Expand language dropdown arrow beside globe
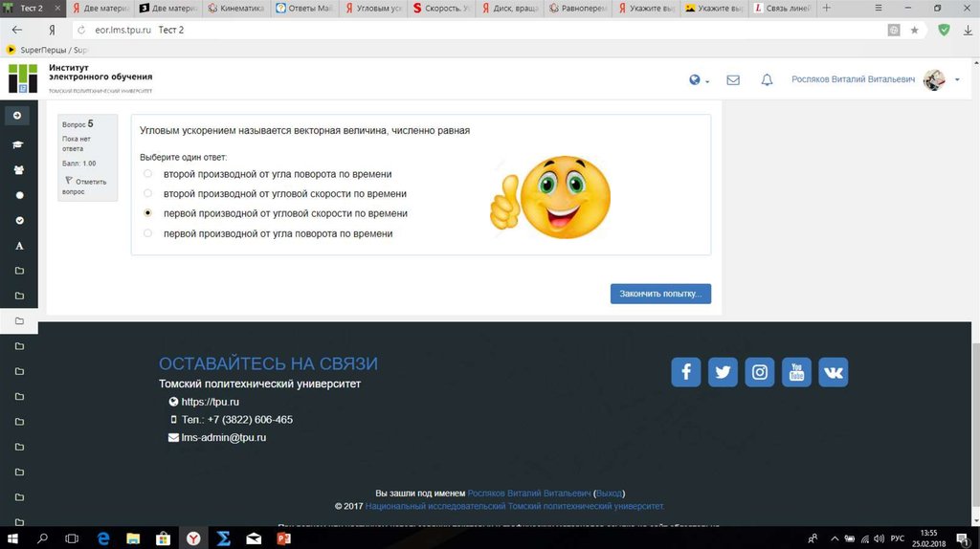This screenshot has height=549, width=980. 707,81
